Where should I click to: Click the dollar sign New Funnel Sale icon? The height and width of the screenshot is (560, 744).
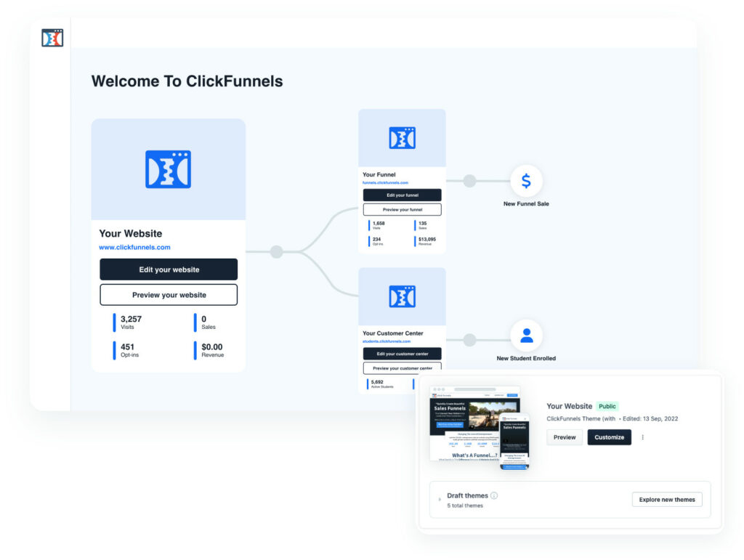pos(526,181)
